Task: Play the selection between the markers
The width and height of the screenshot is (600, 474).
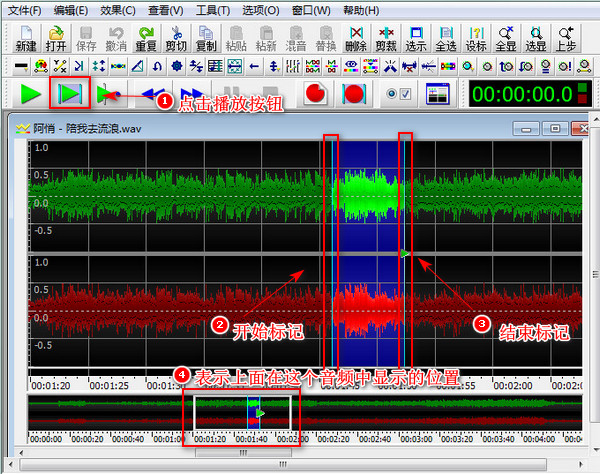Action: [70, 93]
